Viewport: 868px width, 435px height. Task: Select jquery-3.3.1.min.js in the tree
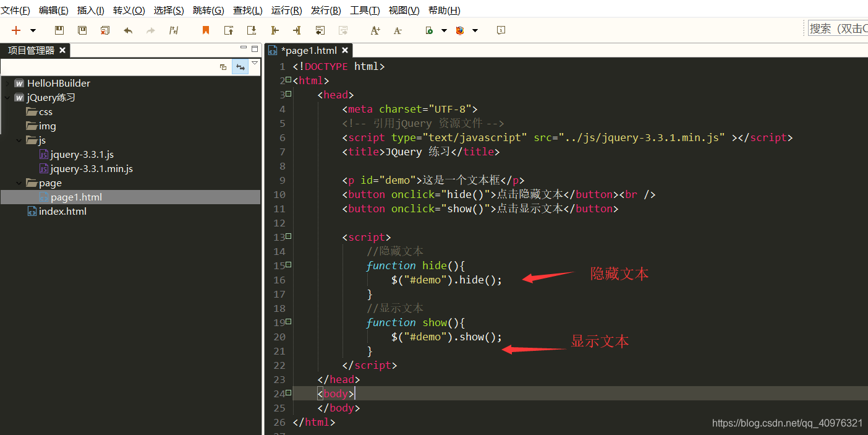coord(86,168)
